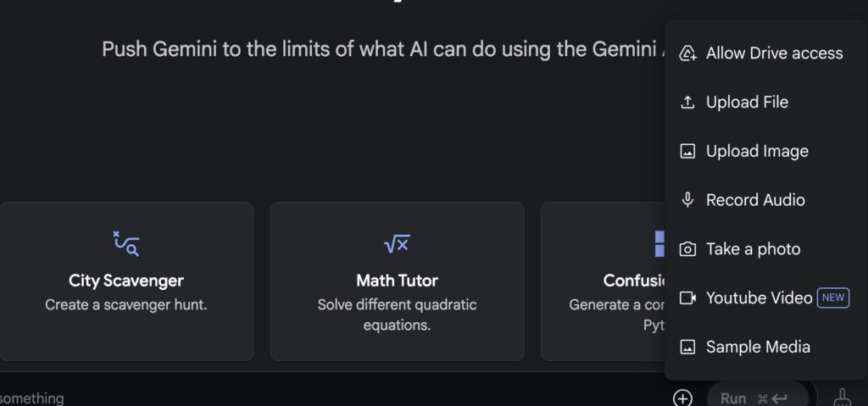Click the Run button
Screen dimensions: 868x406
(757, 398)
